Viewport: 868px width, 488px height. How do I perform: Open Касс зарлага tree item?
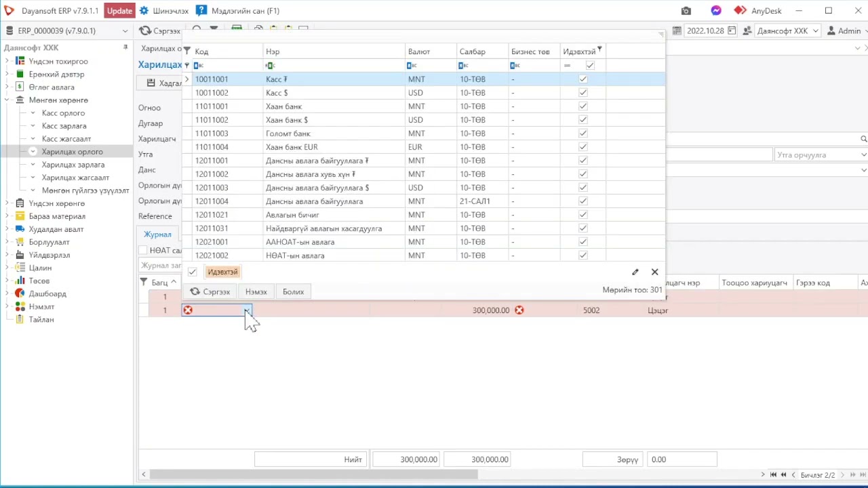point(64,126)
